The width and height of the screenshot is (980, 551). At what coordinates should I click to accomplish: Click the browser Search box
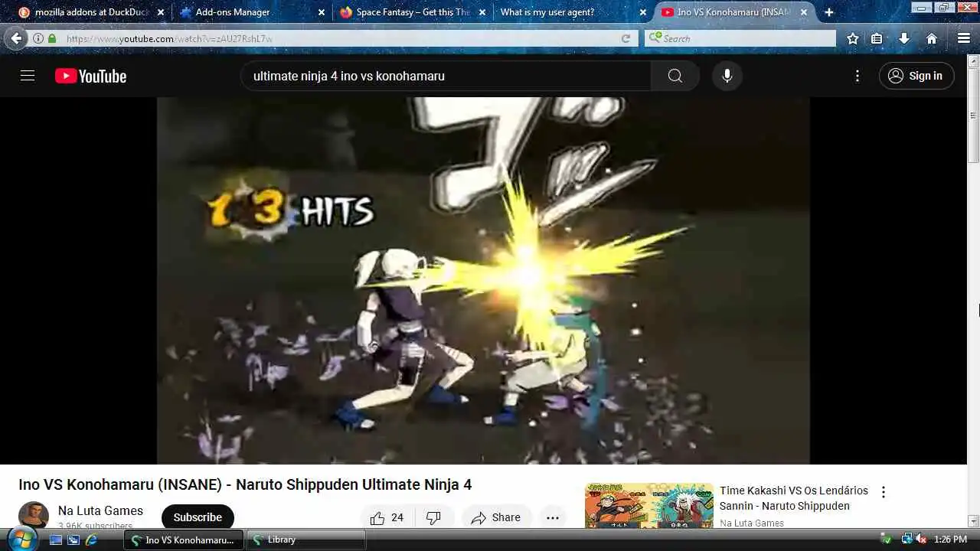741,38
